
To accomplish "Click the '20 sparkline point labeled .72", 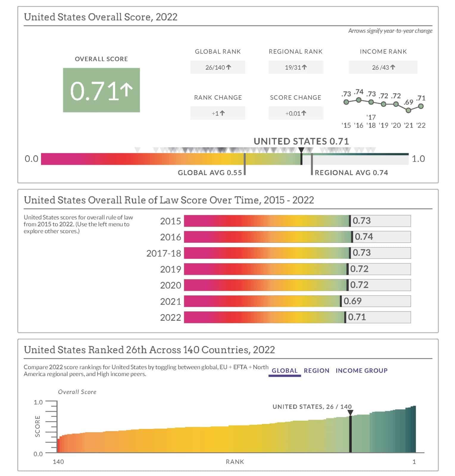I will tap(396, 104).
